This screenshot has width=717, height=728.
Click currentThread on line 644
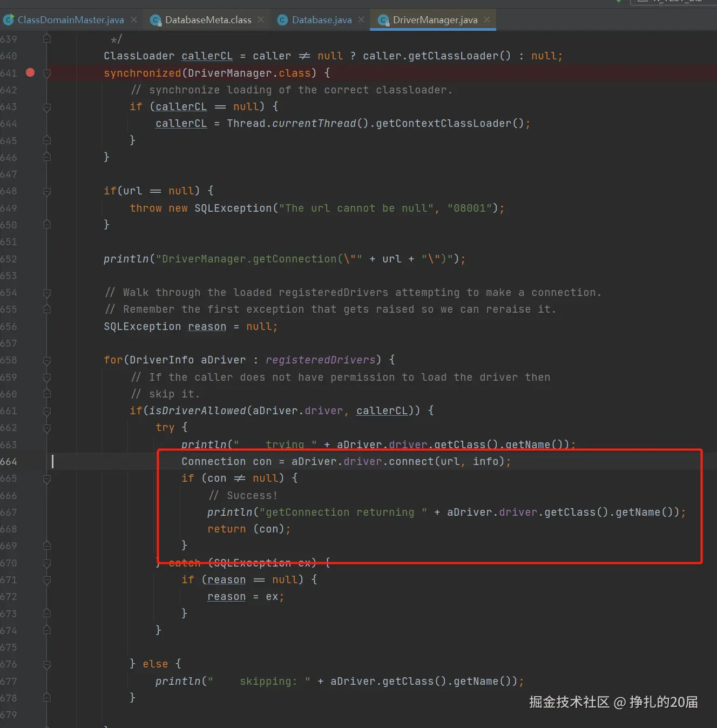[x=314, y=124]
